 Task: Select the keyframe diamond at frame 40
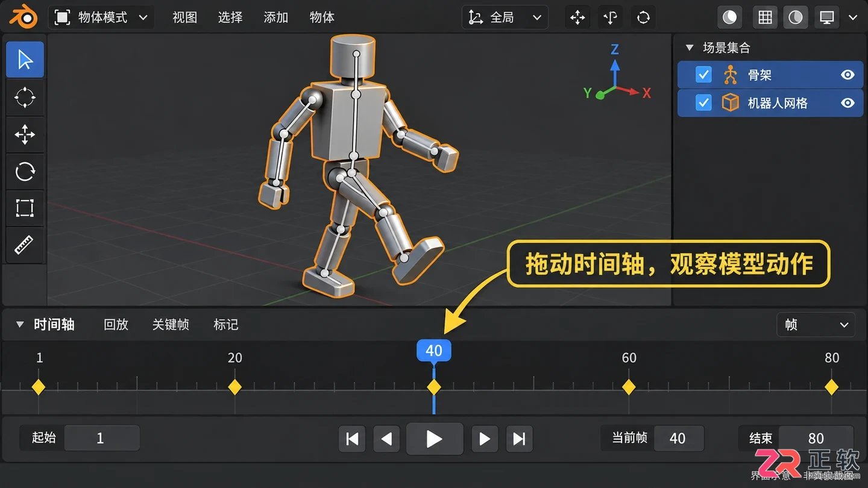434,387
